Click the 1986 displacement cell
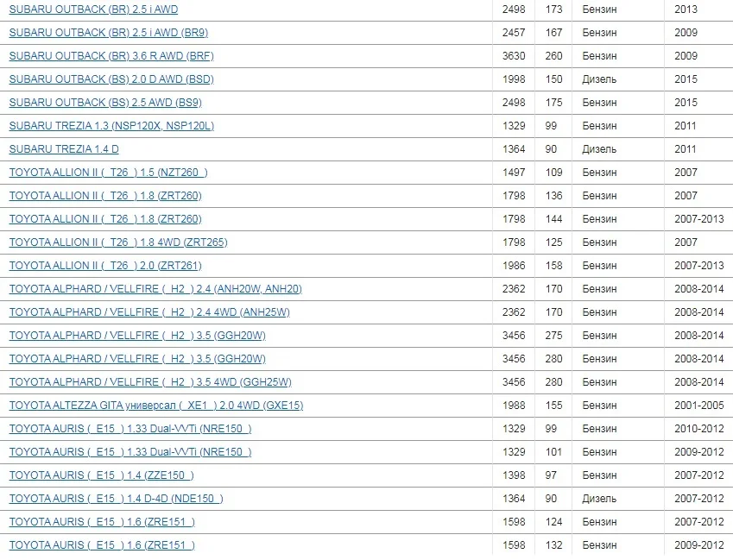Screen dimensions: 733x560 (514, 267)
